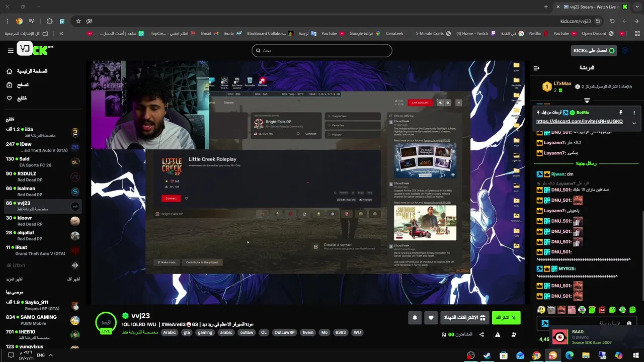Open the browser extensions puzzle icon

tap(49, 21)
